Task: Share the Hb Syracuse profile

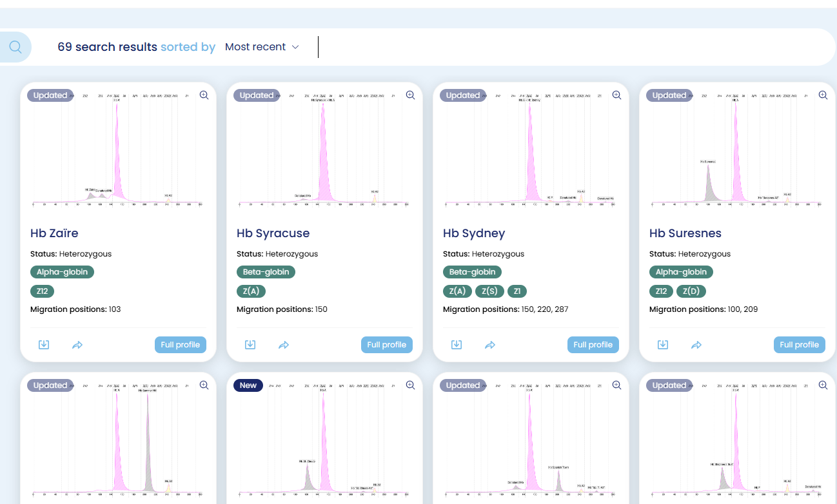Action: (x=284, y=345)
